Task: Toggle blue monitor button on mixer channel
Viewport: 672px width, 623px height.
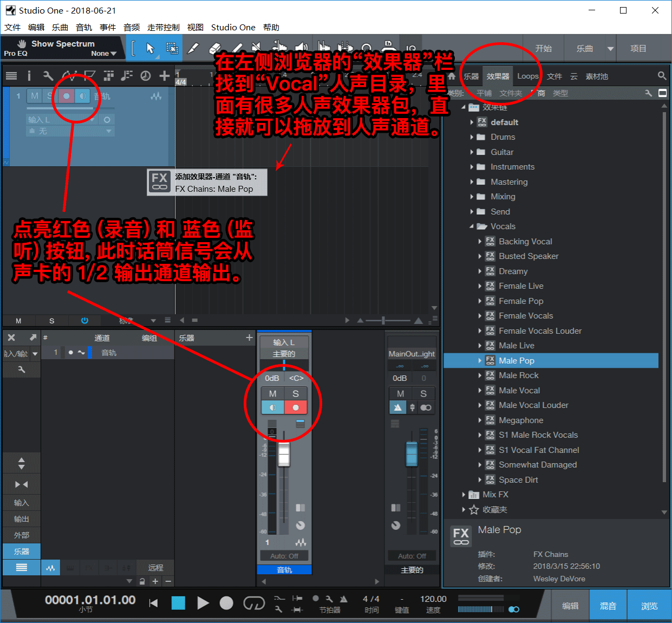Action: [273, 407]
